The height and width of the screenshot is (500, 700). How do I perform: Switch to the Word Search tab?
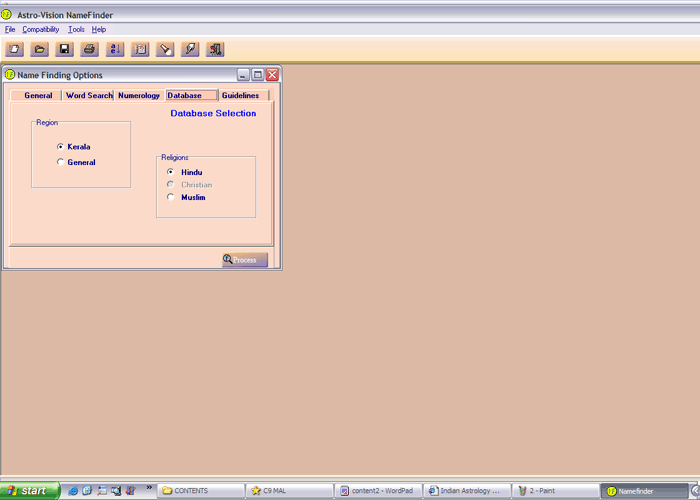(x=89, y=95)
